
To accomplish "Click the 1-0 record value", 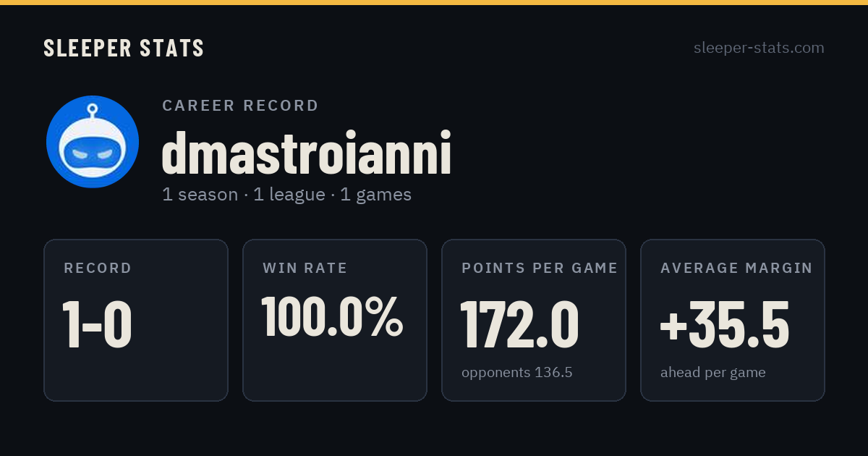I will coord(97,325).
